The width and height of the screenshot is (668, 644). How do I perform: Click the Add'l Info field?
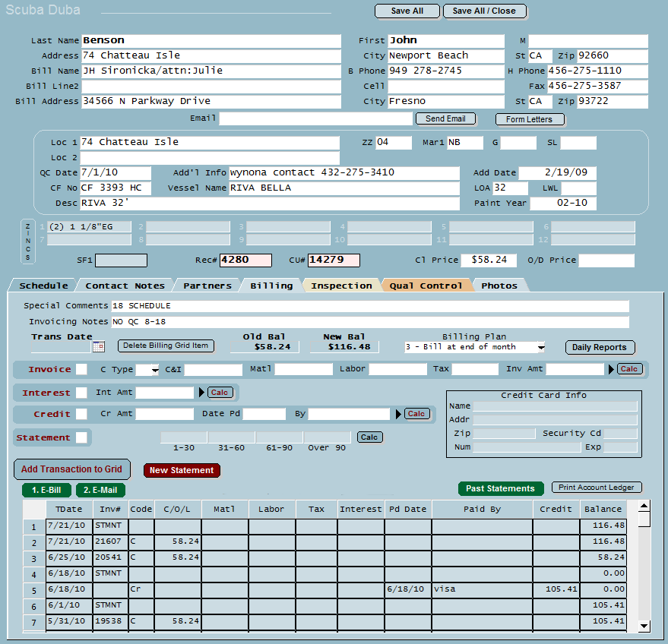click(344, 173)
